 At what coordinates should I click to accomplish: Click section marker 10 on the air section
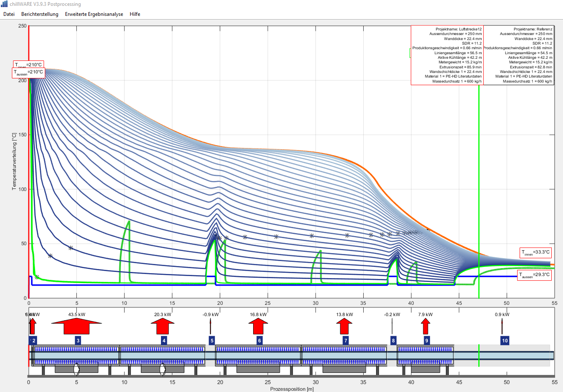pos(505,341)
